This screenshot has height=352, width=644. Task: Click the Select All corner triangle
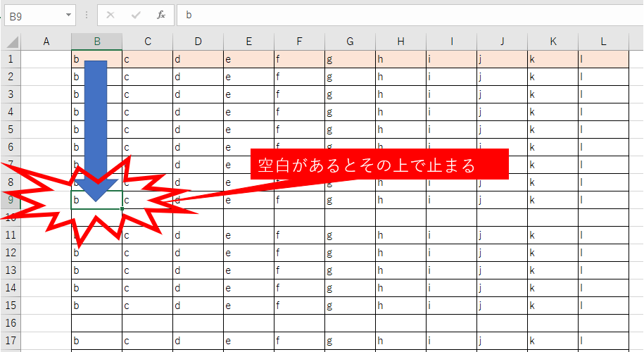[11, 42]
